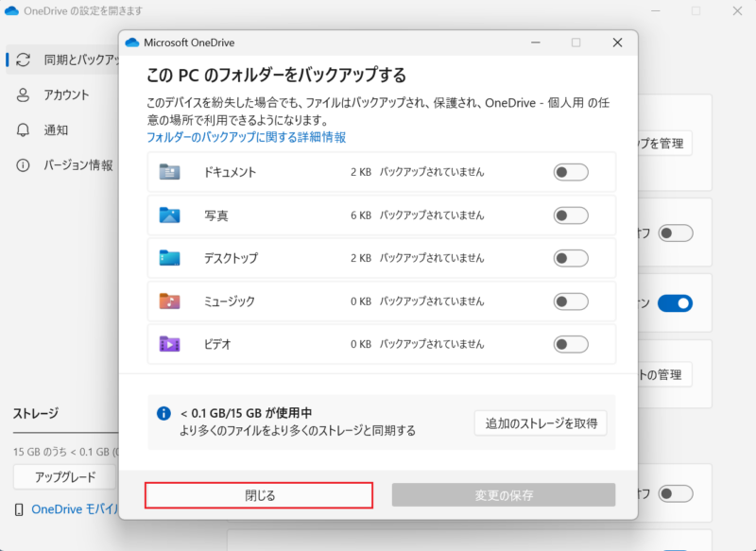
Task: Click the 通知 bell icon in sidebar
Action: (23, 130)
